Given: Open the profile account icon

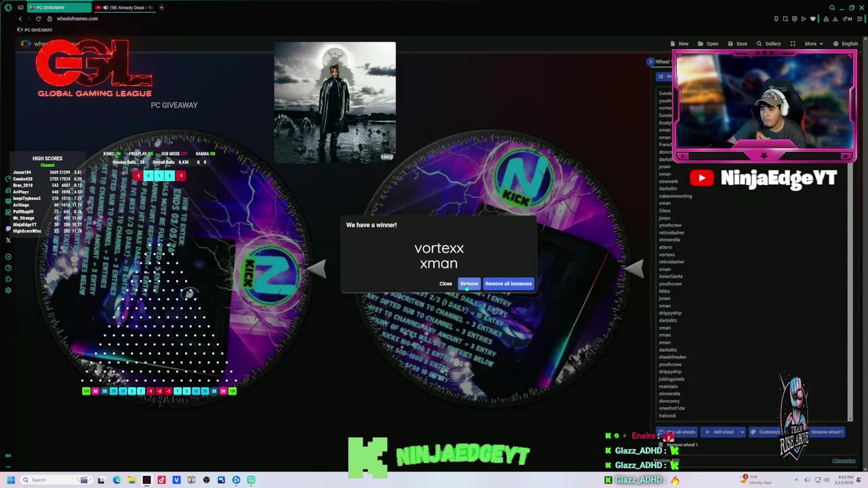Looking at the screenshot, I should (x=826, y=18).
